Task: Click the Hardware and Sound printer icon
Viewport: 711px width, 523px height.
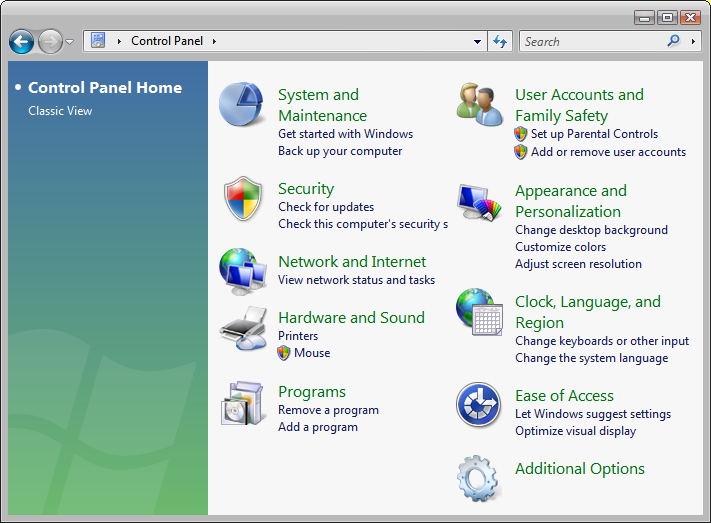Action: pos(243,327)
